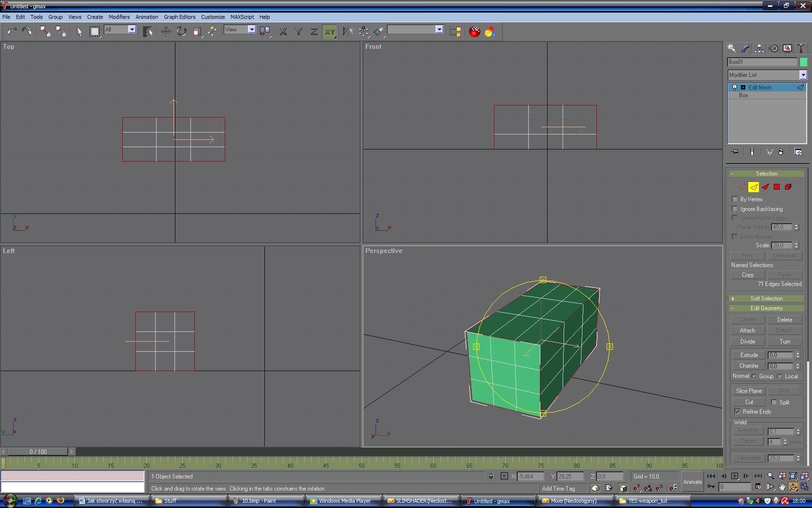The width and height of the screenshot is (812, 508).
Task: Choose the Select Object arrow tool
Action: (x=79, y=31)
